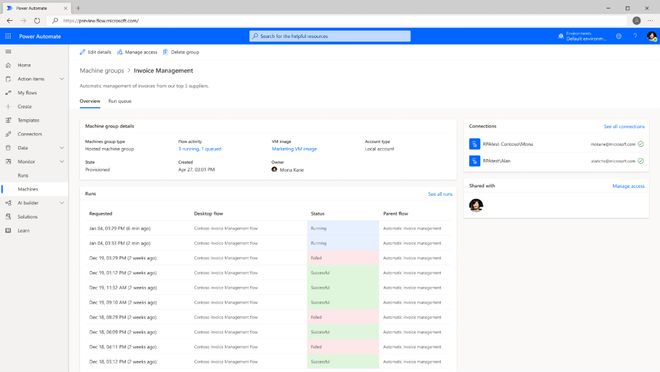Click the Connectors icon in sidebar

click(8, 134)
